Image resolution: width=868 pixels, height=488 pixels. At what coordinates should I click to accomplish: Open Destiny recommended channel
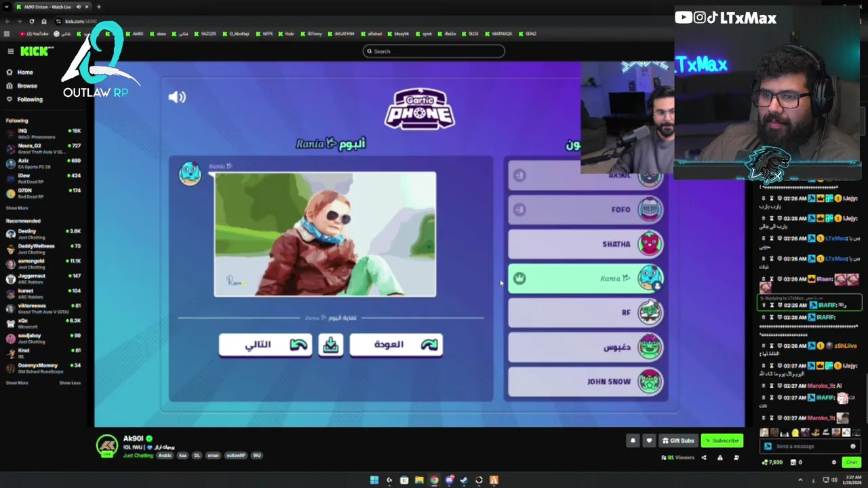(43, 233)
